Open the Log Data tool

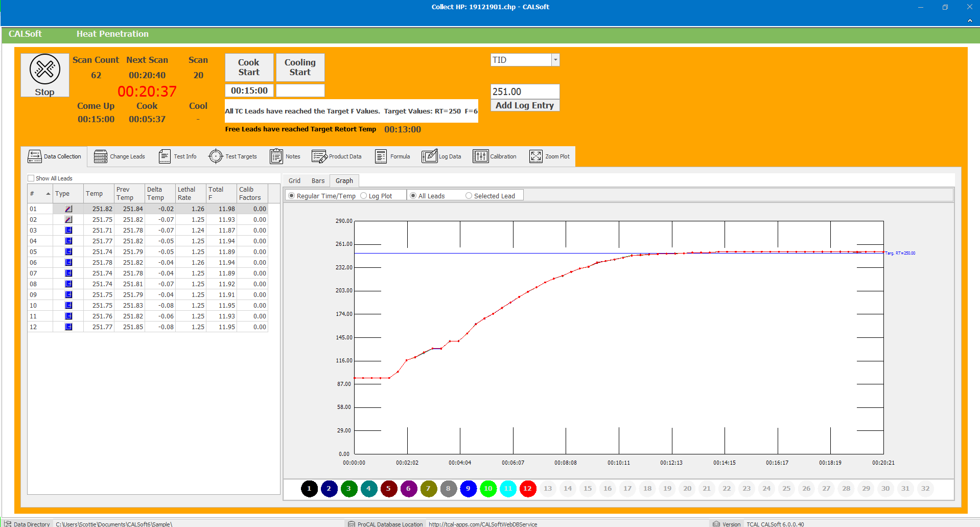tap(441, 156)
